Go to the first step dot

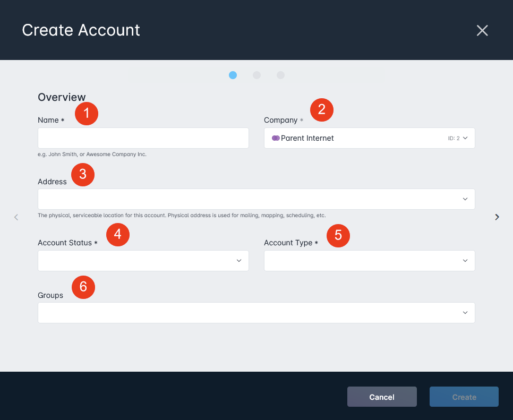click(x=233, y=75)
